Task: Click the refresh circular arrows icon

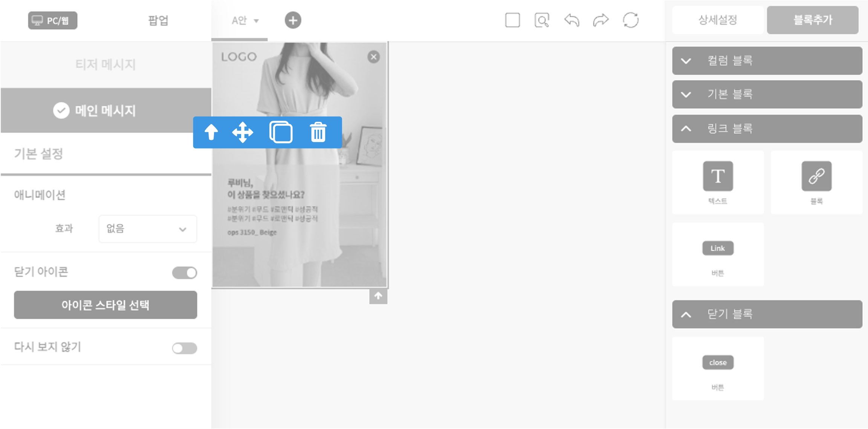Action: pyautogui.click(x=631, y=20)
